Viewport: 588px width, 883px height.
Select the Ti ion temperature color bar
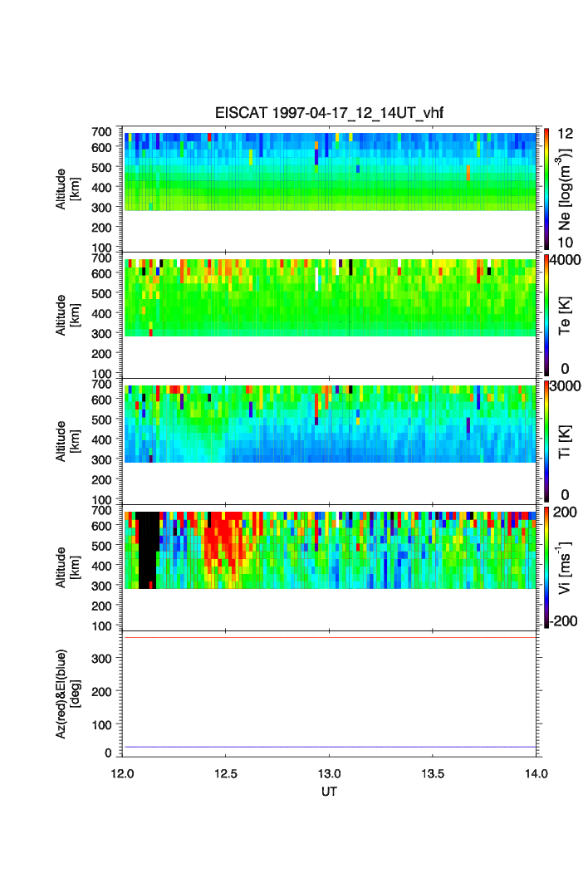point(546,441)
